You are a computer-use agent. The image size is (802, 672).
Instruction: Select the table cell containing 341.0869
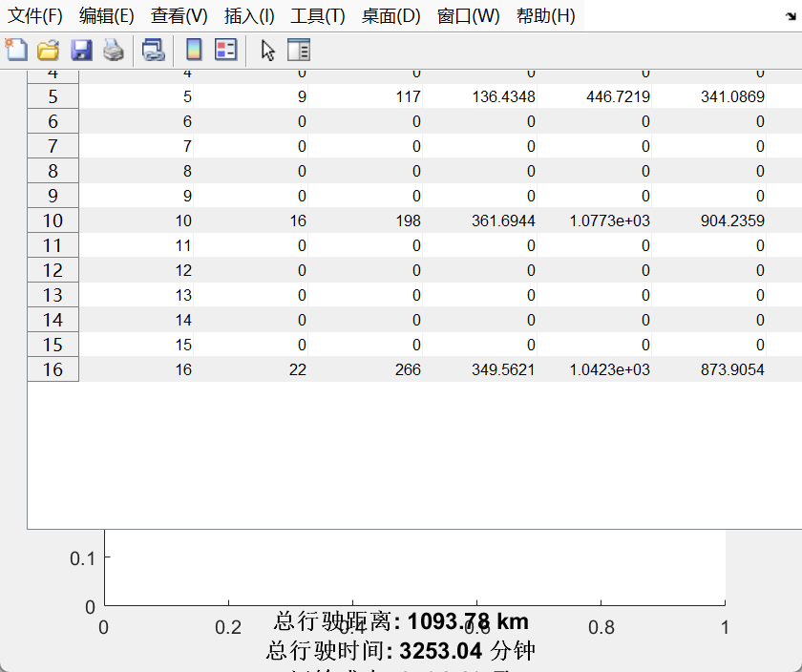coord(708,96)
